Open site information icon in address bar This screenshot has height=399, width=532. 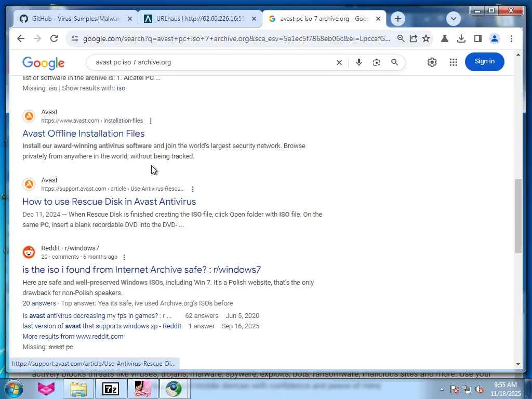click(75, 38)
